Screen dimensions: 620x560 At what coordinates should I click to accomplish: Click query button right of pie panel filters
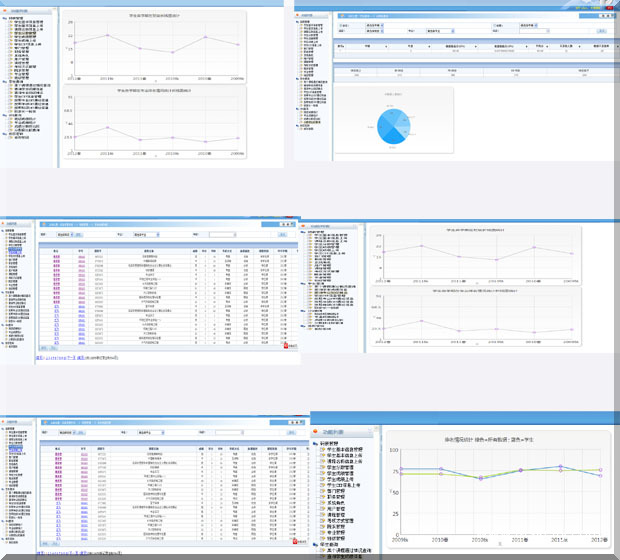tap(597, 31)
